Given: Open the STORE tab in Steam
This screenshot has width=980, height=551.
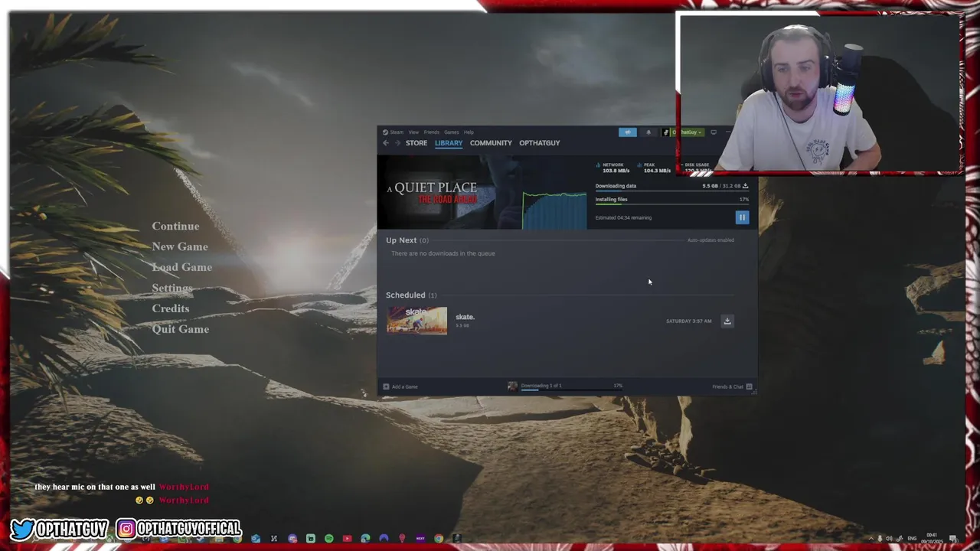Looking at the screenshot, I should coord(416,143).
